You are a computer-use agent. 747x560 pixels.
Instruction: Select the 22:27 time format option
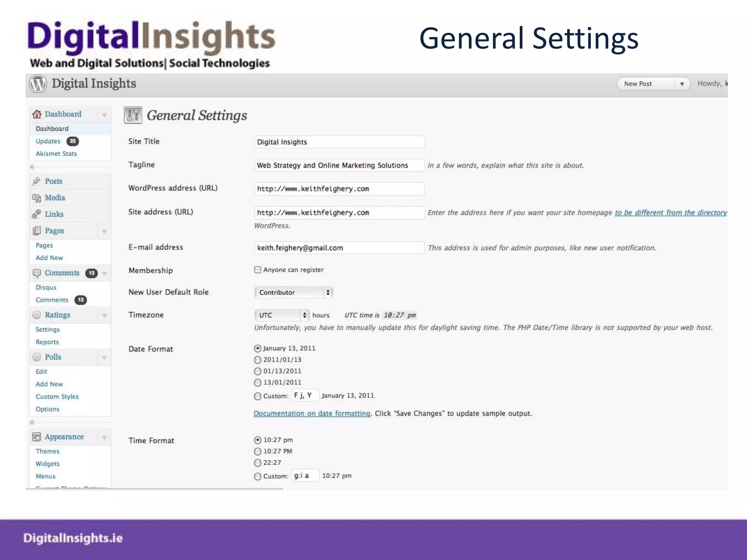[258, 463]
